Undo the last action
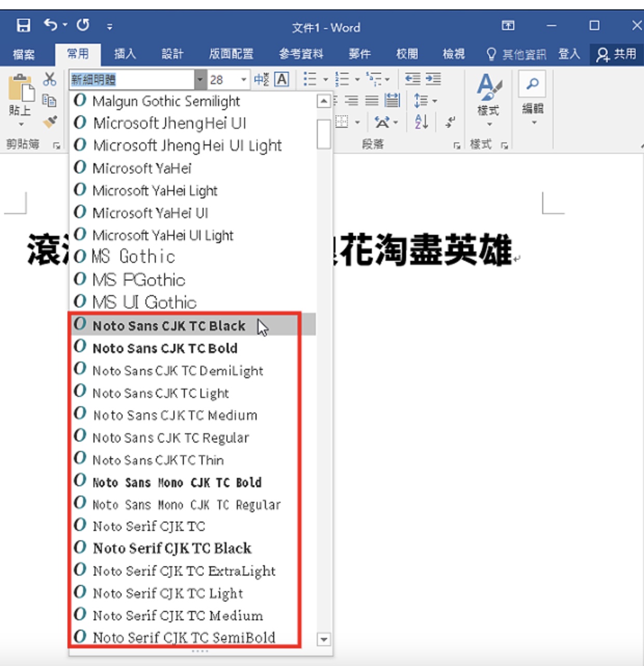 click(50, 24)
